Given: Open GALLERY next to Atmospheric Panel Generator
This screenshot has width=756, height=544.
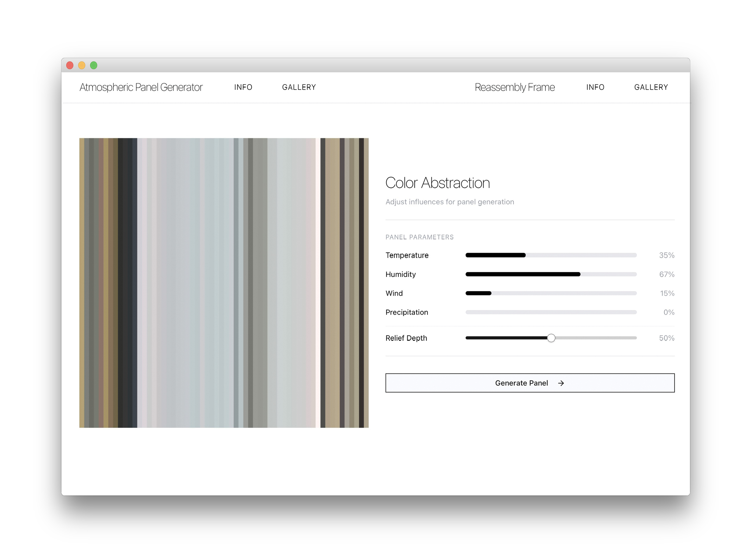Looking at the screenshot, I should point(299,87).
